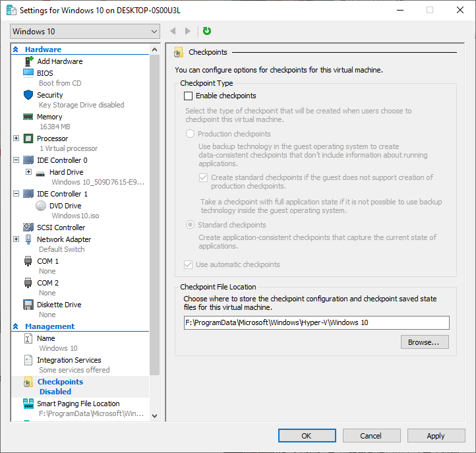476x453 pixels.
Task: Click the tree scroll-up arrow
Action: pyautogui.click(x=154, y=49)
